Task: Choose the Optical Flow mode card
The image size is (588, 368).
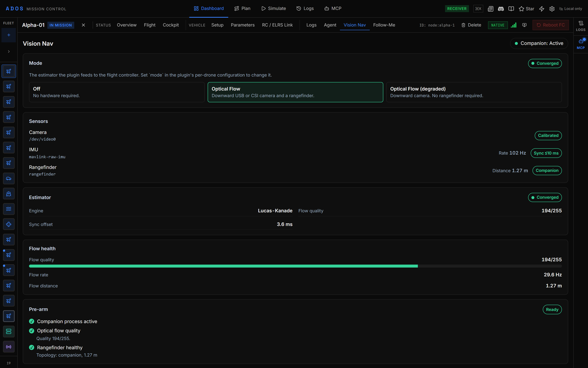Action: click(x=295, y=92)
